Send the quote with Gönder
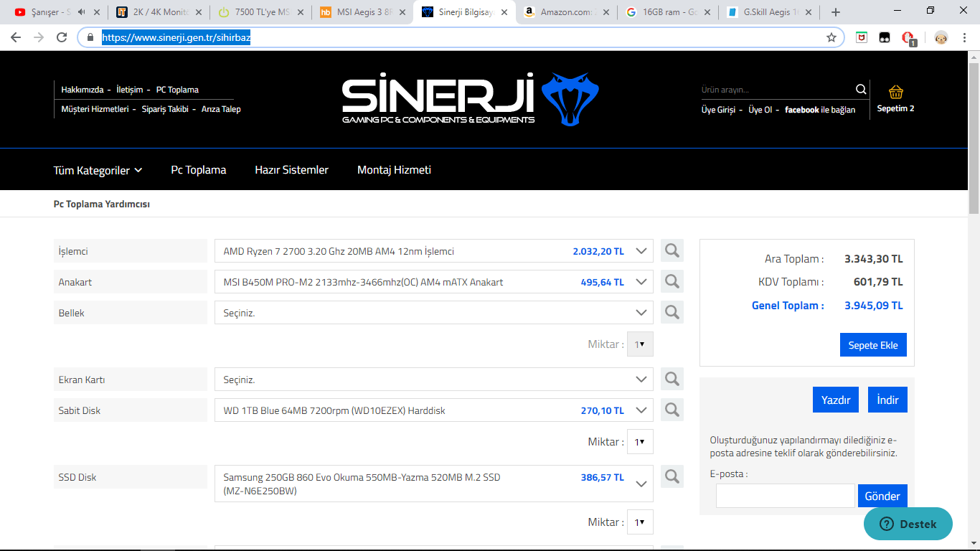Screen dimensions: 980x551 [882, 496]
